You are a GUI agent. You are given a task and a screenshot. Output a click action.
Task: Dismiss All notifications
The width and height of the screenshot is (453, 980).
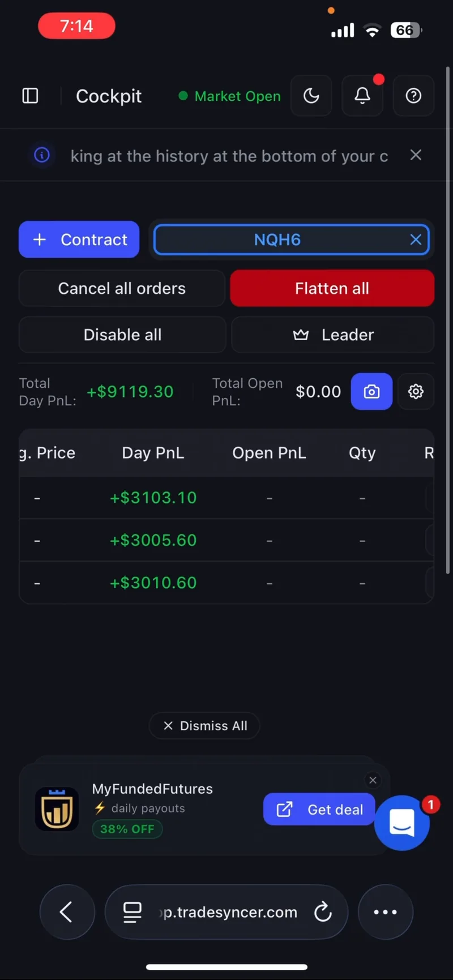pyautogui.click(x=204, y=726)
